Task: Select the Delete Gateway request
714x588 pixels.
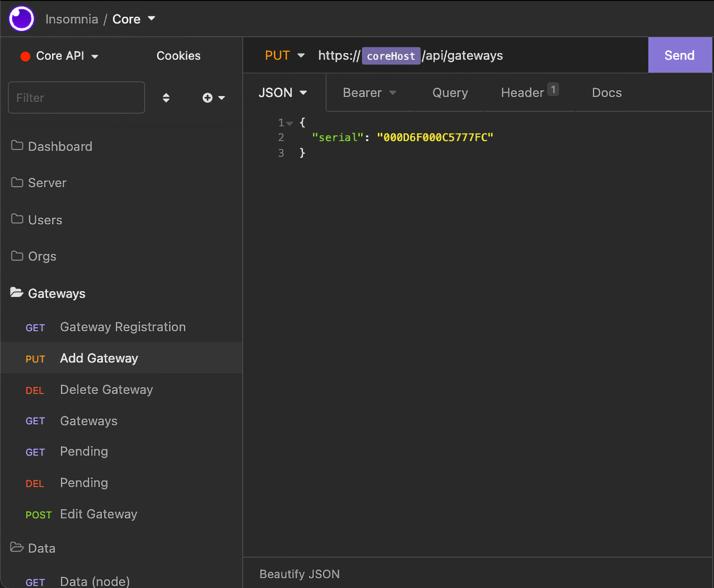Action: pos(106,389)
